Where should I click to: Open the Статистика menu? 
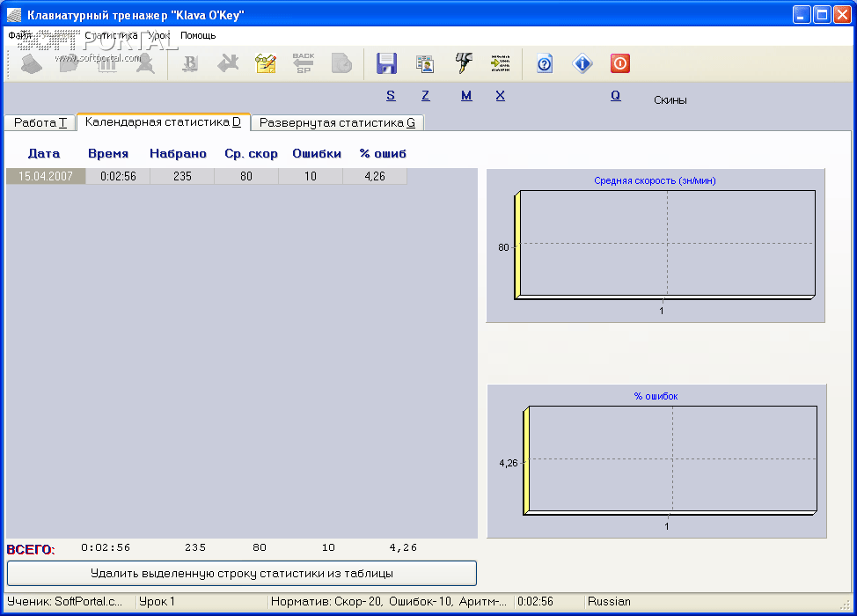(111, 35)
